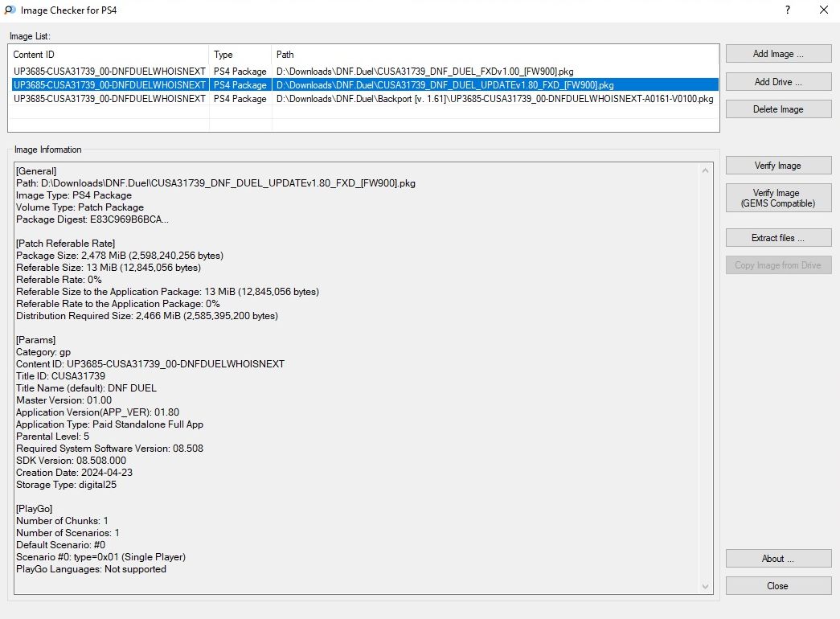Click the Close button at bottom right

[x=778, y=586]
